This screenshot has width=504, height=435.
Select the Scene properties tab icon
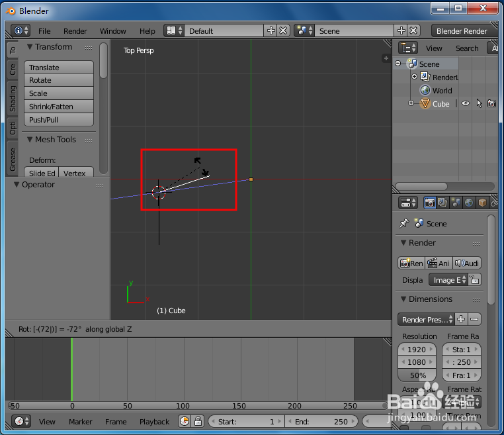point(456,203)
